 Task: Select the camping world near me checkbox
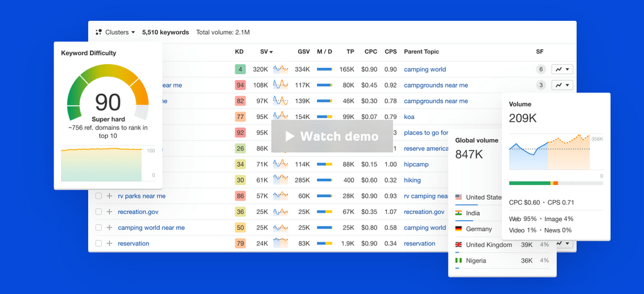pyautogui.click(x=99, y=227)
